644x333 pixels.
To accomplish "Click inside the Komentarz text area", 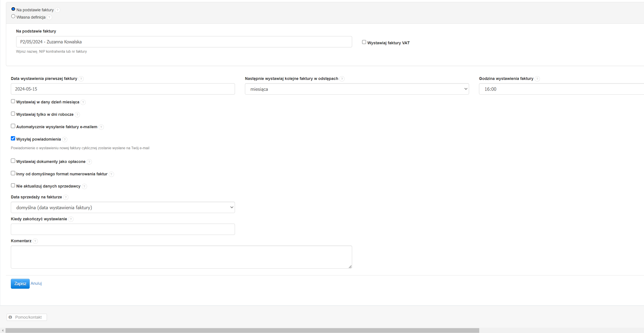I will tap(182, 257).
